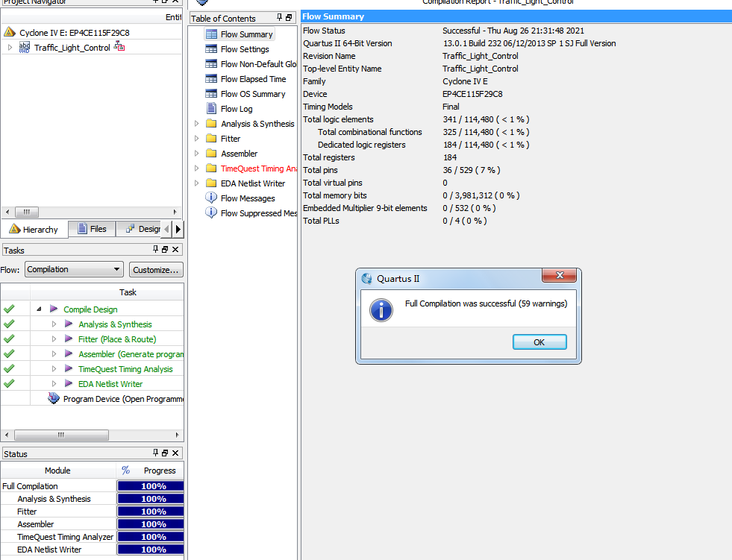Expand the EDA Netlist Writer task
The height and width of the screenshot is (560, 732).
pos(54,383)
